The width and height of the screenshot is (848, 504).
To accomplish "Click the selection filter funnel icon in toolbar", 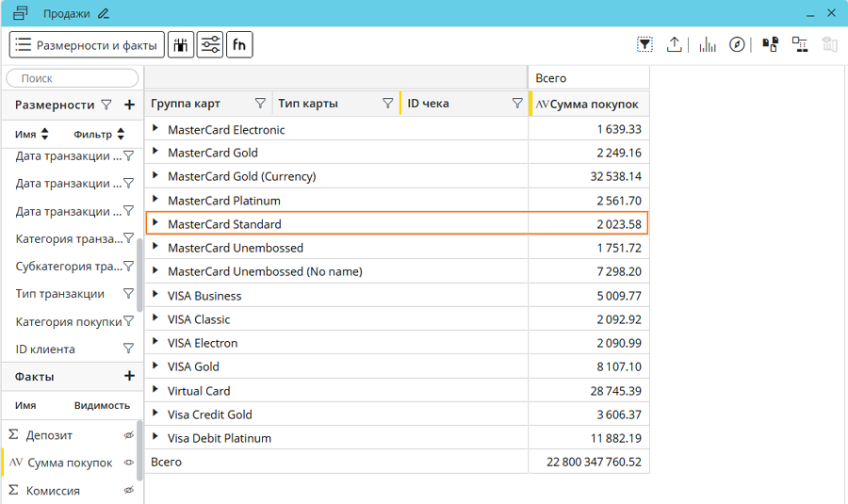I will click(644, 45).
